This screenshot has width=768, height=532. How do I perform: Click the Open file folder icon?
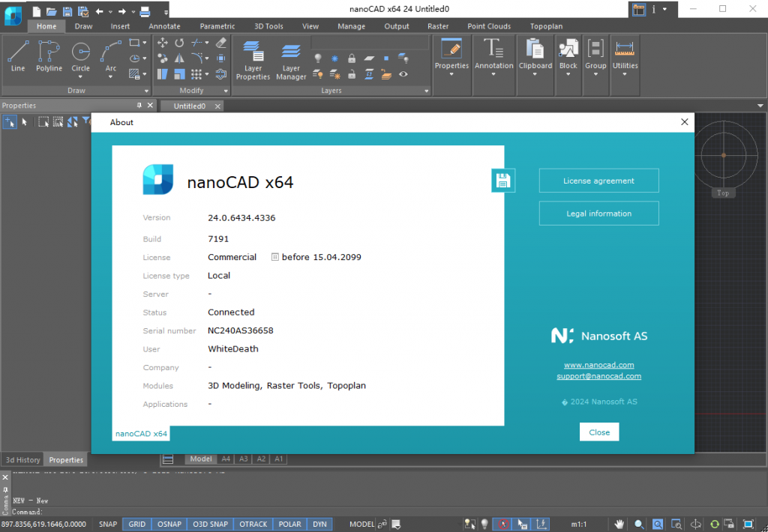pos(52,11)
